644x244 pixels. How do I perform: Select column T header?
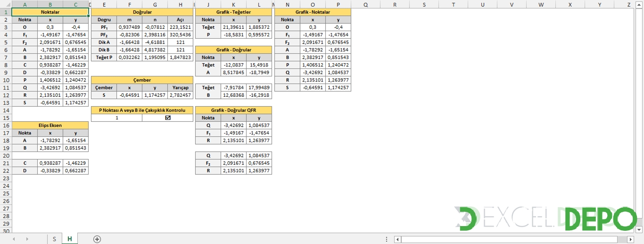454,4
